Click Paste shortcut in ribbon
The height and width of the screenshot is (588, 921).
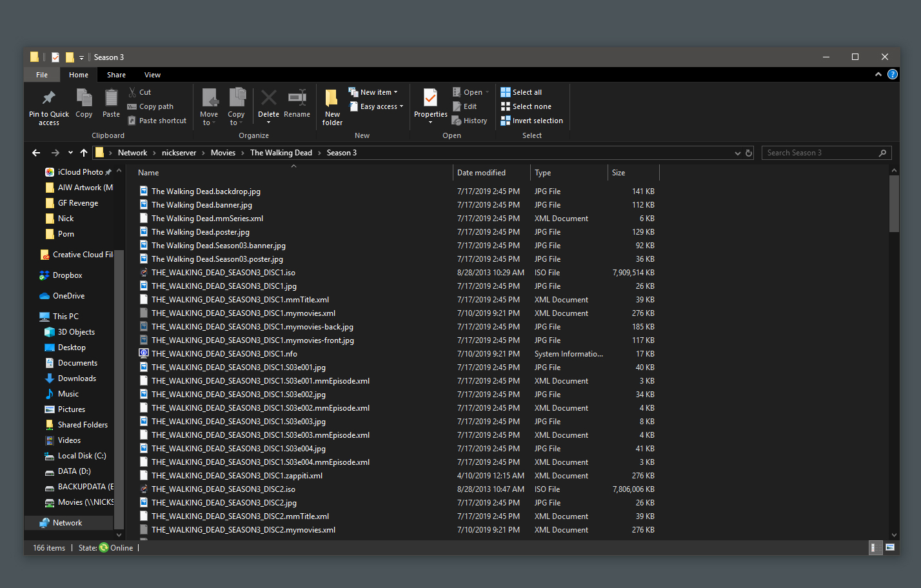(x=157, y=121)
